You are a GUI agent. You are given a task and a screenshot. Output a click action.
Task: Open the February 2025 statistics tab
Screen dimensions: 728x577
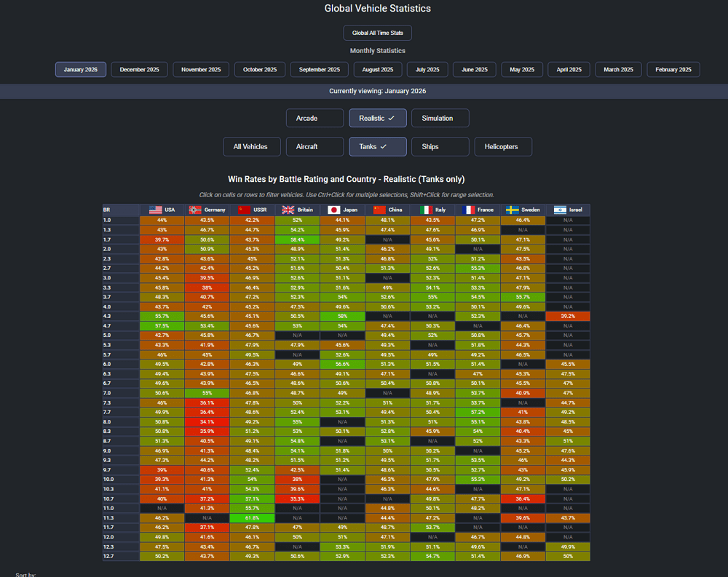pyautogui.click(x=673, y=70)
